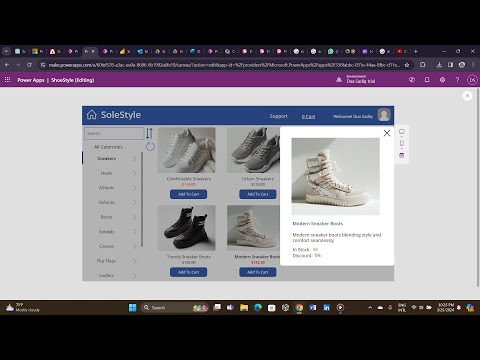The image size is (480, 360).
Task: Click the pink icon below device previews
Action: click(x=402, y=155)
